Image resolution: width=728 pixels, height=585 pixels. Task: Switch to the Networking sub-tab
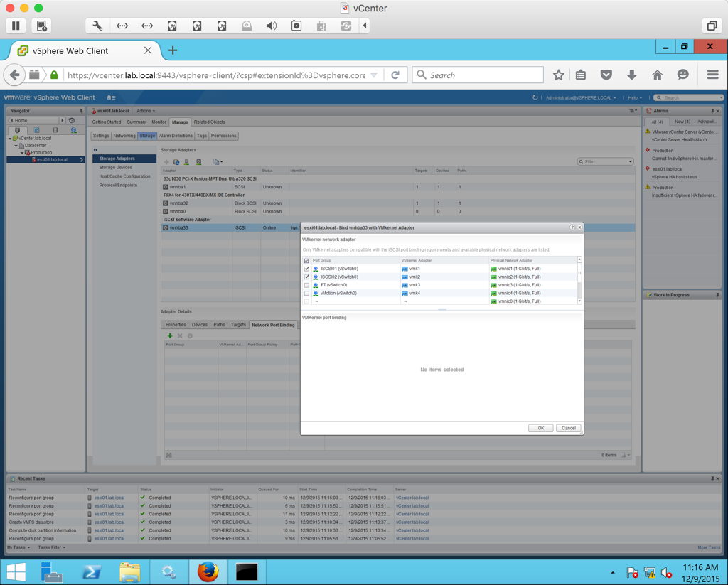[x=124, y=136]
